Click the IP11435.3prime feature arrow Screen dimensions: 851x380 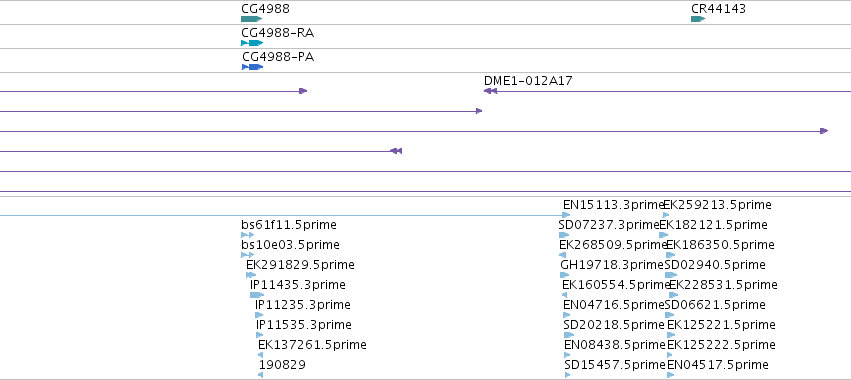[257, 295]
